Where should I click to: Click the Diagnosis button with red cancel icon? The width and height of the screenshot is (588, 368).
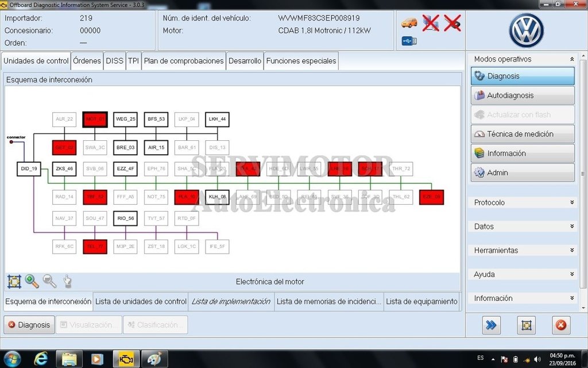pyautogui.click(x=29, y=325)
